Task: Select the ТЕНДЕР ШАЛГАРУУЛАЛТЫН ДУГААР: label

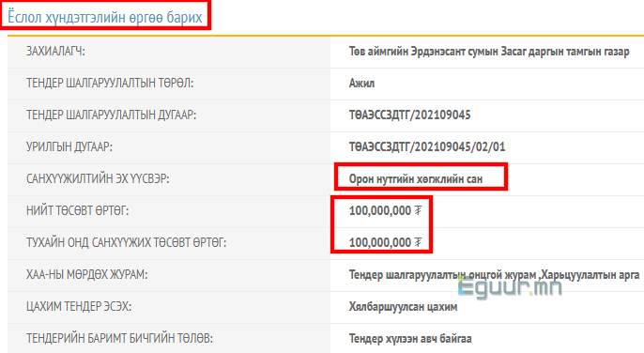Action: click(x=112, y=115)
